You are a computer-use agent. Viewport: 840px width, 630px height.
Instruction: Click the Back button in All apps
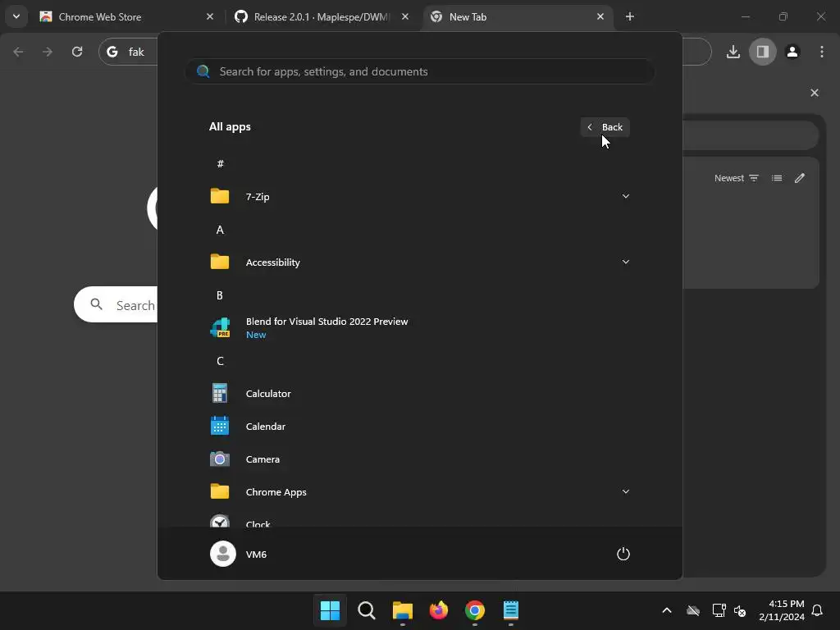tap(605, 127)
